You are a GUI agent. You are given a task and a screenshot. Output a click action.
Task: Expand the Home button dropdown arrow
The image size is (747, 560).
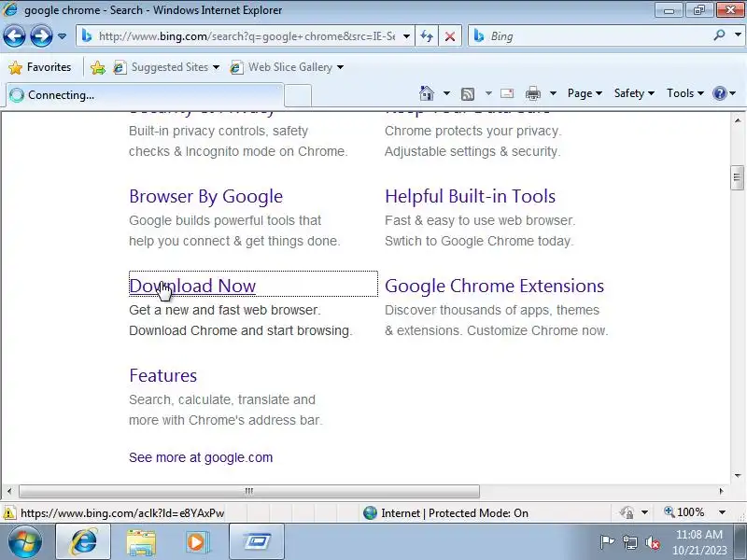[446, 93]
